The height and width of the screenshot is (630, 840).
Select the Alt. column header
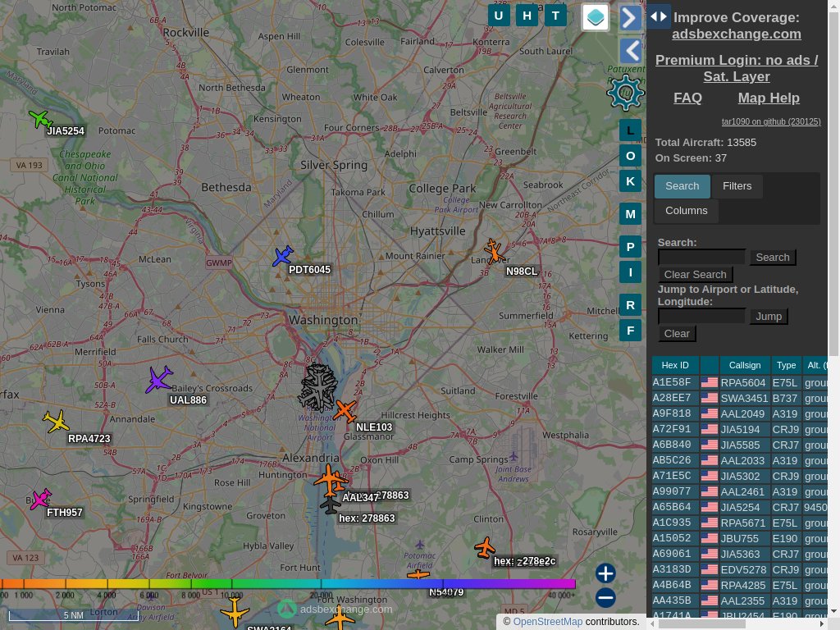click(x=815, y=365)
